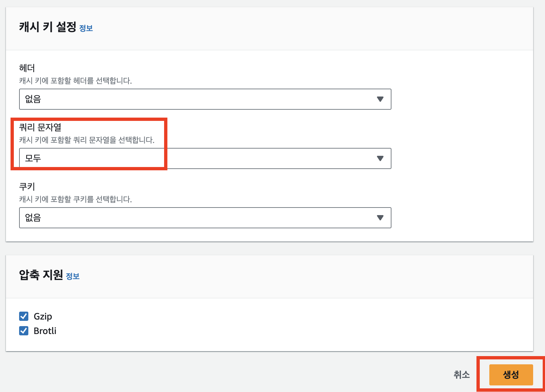Click description '캐시 키에 포함할 헤더를 선택합니다.'
The height and width of the screenshot is (392, 545).
(75, 81)
